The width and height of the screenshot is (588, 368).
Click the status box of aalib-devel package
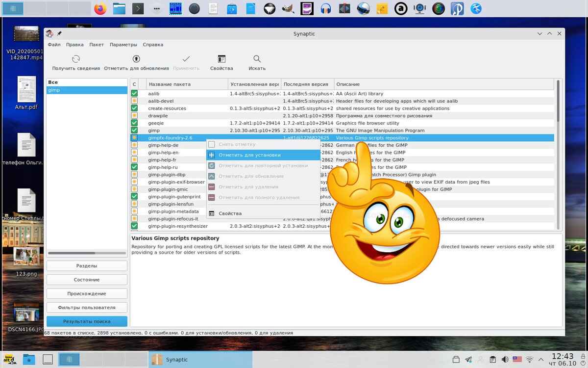pyautogui.click(x=134, y=101)
